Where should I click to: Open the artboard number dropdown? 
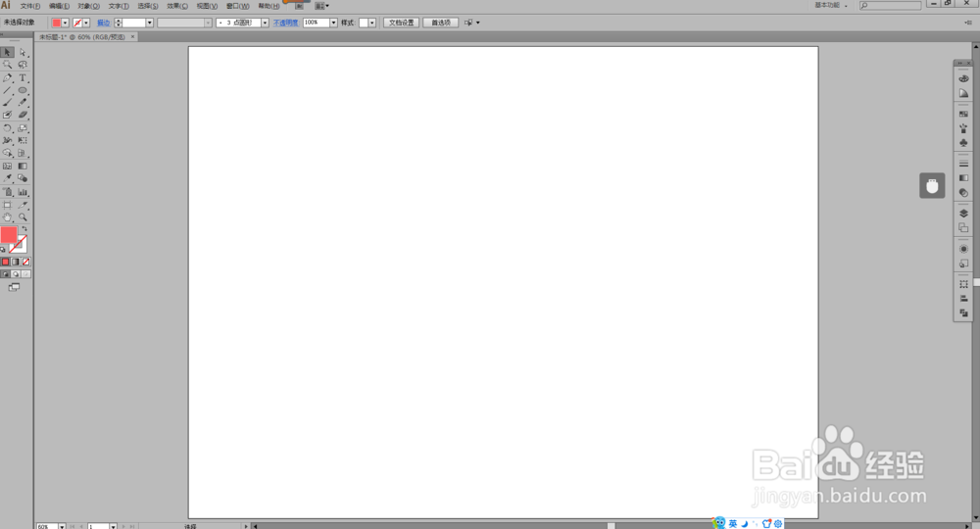(113, 526)
